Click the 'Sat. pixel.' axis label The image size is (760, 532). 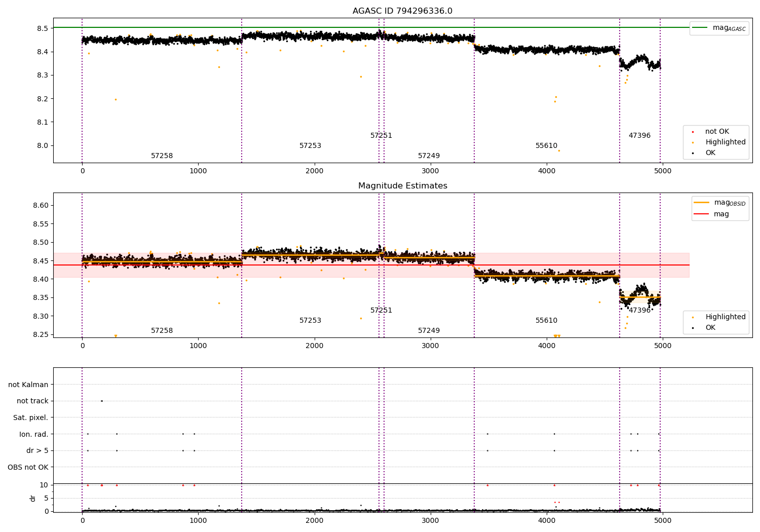click(31, 418)
